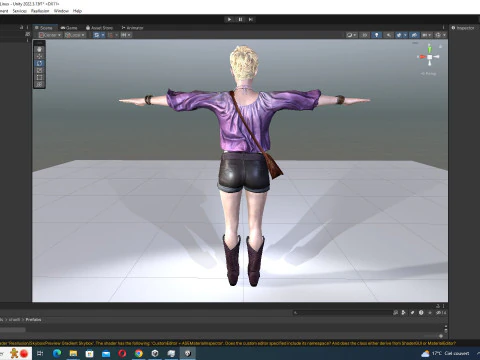Open the Window menu
The image size is (480, 360).
tap(61, 11)
